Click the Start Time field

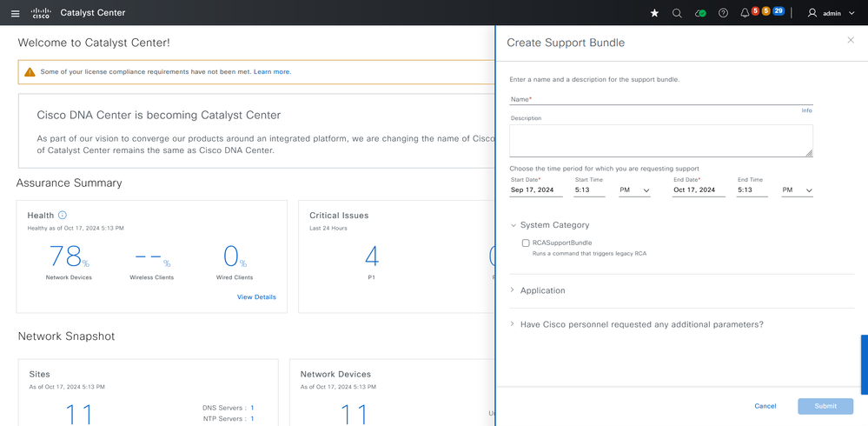pyautogui.click(x=589, y=190)
